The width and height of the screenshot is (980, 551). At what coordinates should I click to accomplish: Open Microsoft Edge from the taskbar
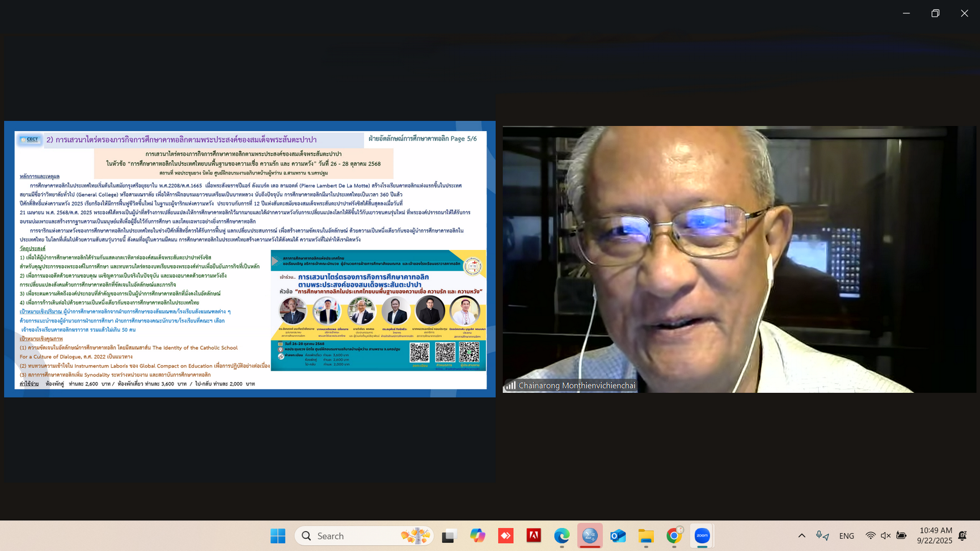click(561, 536)
